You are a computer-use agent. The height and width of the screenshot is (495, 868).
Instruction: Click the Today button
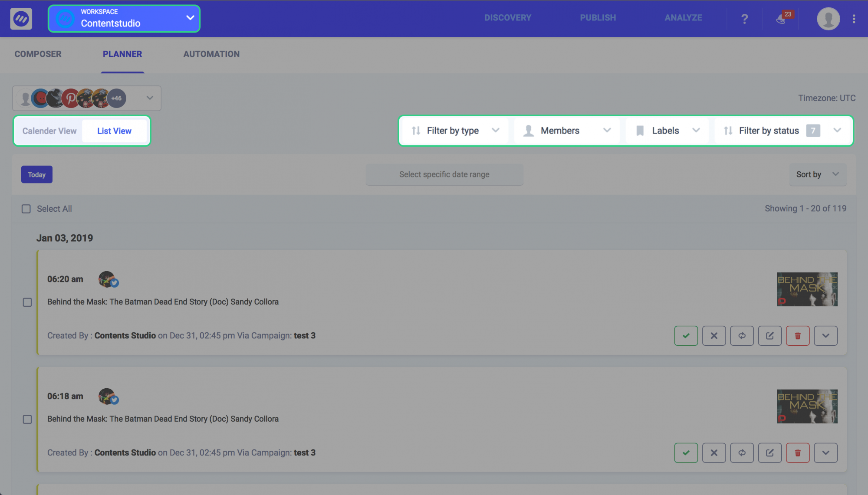(x=36, y=174)
